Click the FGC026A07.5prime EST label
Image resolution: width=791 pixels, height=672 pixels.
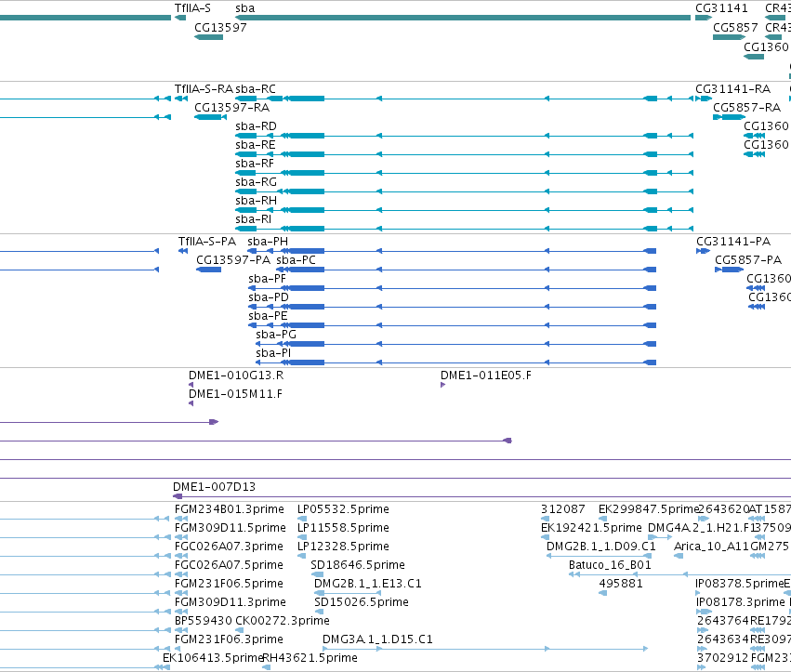point(229,564)
